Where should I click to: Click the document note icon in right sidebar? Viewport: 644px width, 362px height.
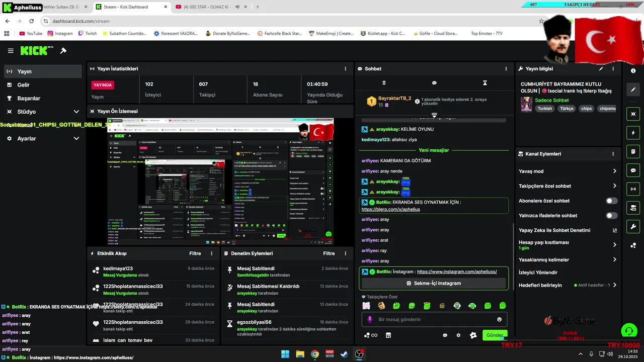[x=633, y=151]
